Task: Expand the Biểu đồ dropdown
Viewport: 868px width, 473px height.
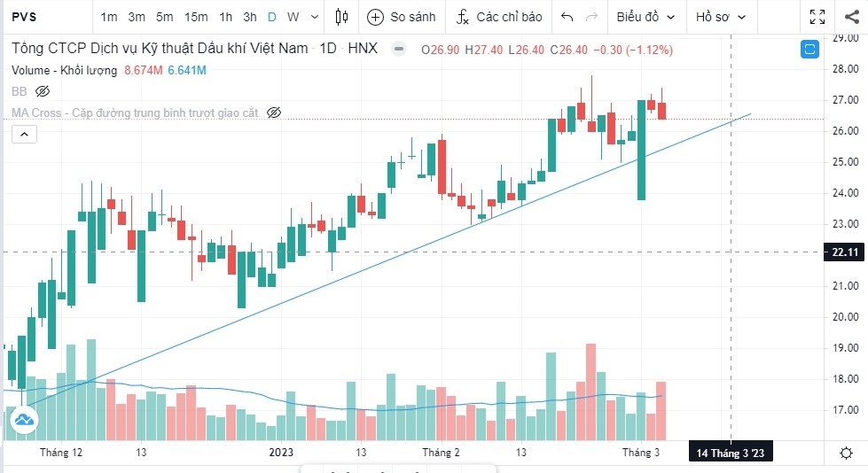Action: coord(646,17)
